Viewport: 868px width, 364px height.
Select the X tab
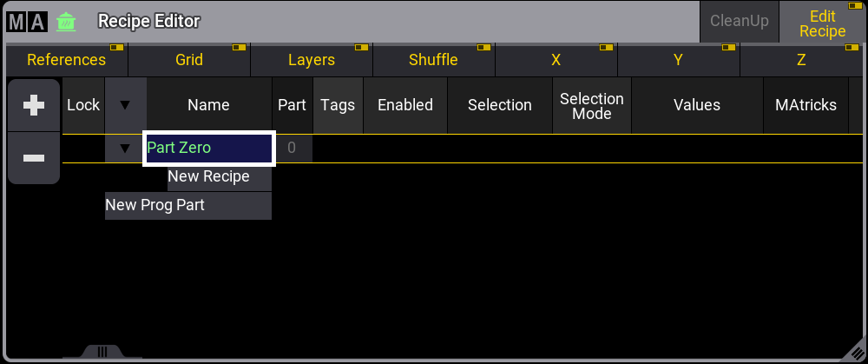pyautogui.click(x=556, y=60)
